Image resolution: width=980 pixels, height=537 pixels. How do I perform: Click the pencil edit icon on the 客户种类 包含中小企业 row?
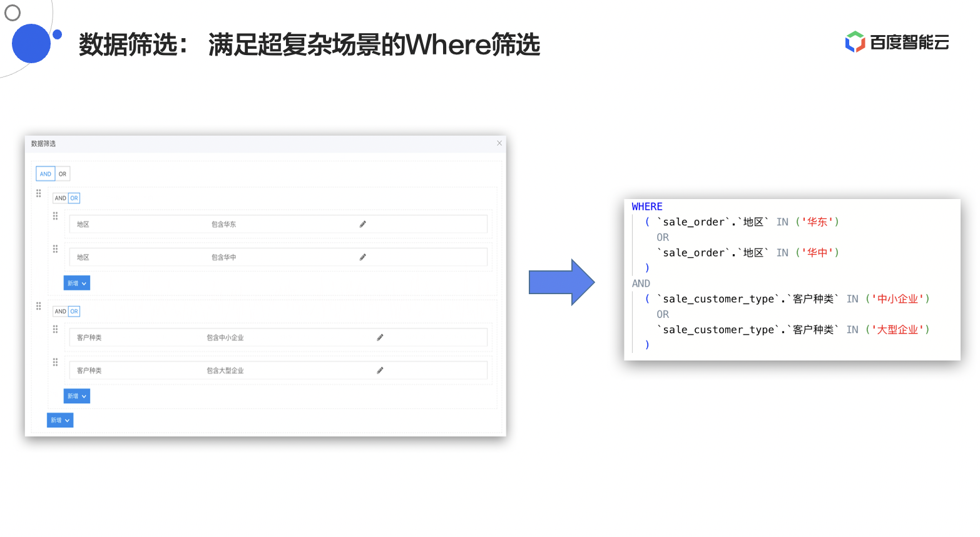coord(380,337)
